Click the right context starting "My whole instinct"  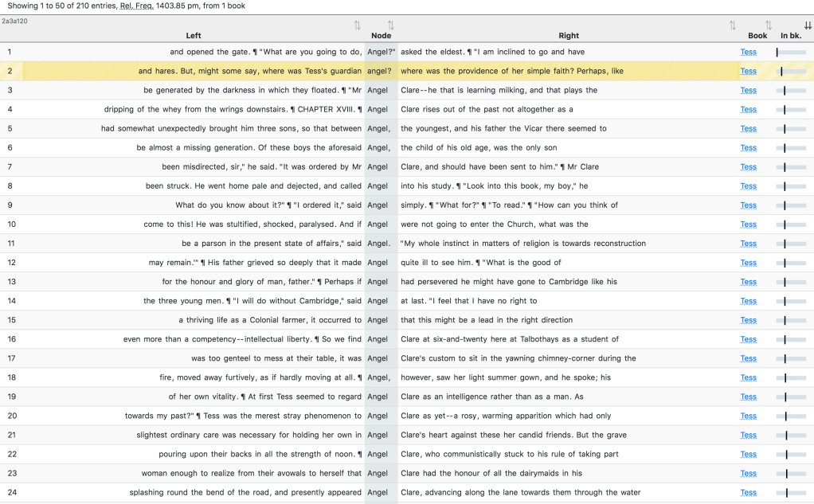click(522, 244)
